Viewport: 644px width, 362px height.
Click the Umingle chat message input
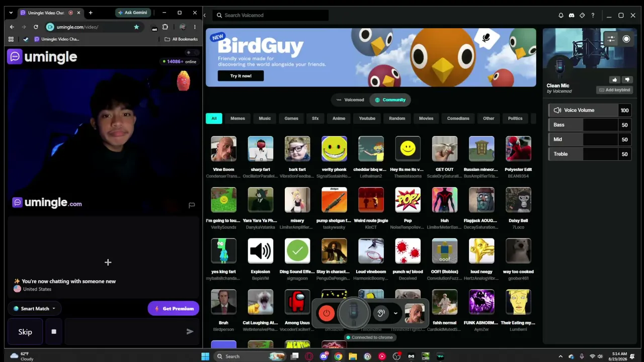(x=123, y=332)
